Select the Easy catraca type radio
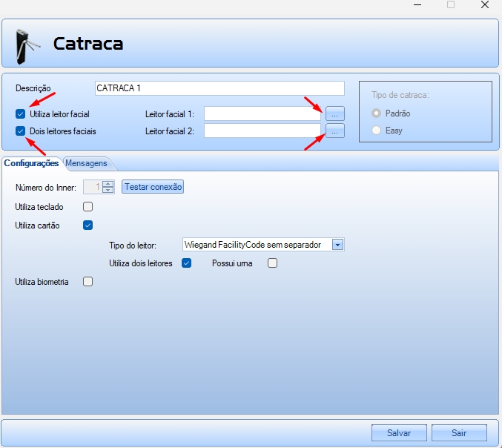This screenshot has height=448, width=502. tap(377, 131)
